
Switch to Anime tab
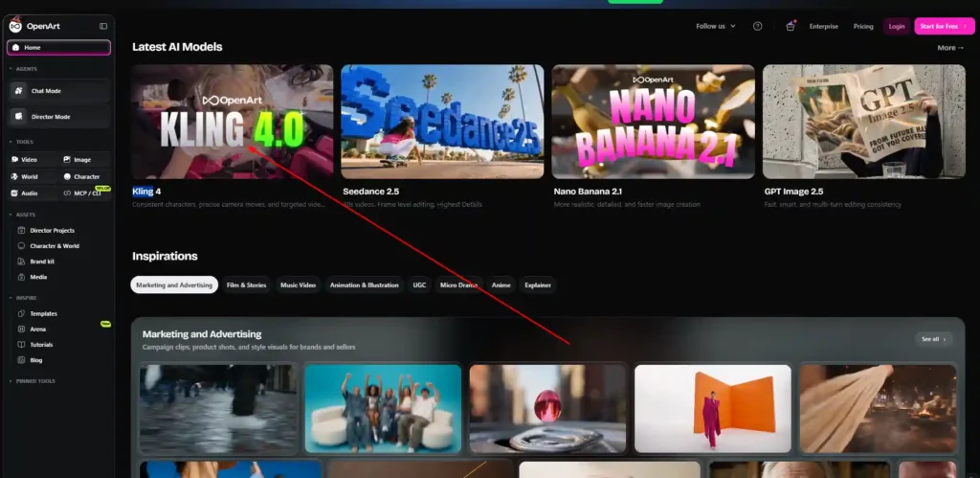[501, 285]
